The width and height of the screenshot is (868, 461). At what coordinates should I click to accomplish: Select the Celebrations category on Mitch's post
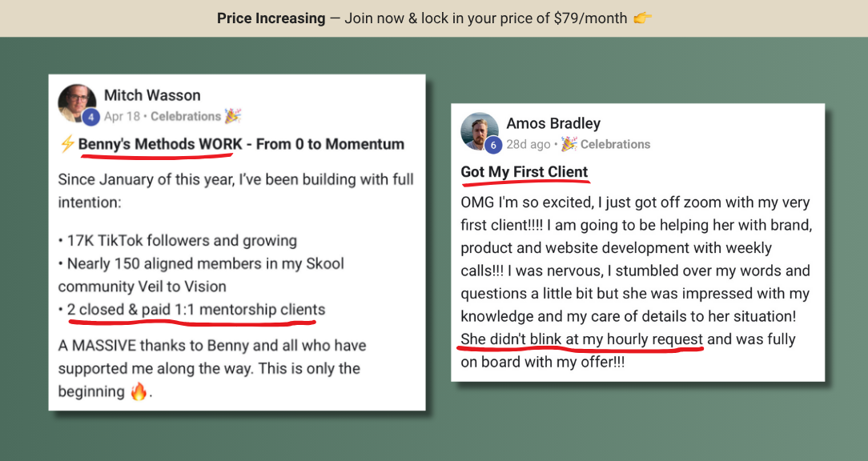[186, 116]
